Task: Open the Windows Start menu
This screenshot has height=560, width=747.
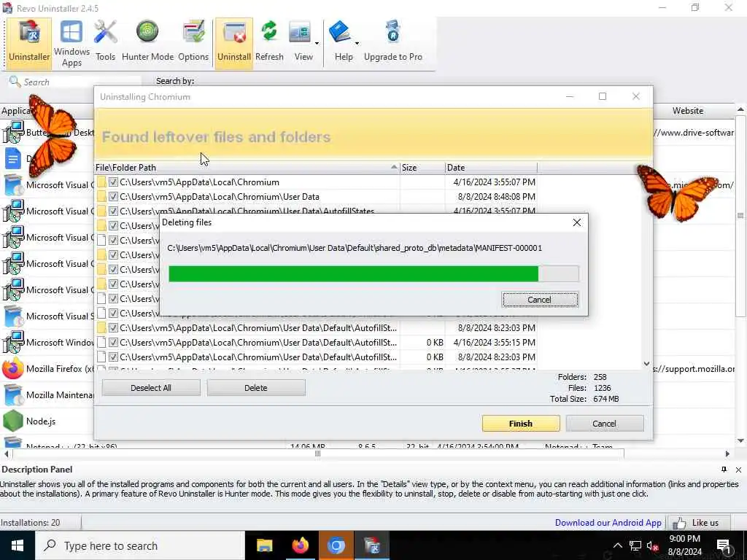Action: point(18,545)
